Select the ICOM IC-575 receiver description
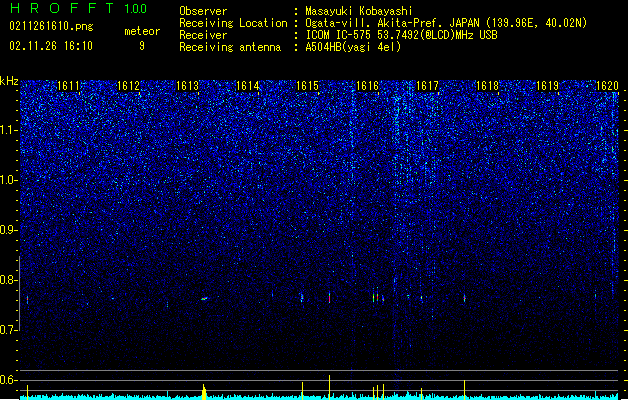629x400 pixels. 402,35
